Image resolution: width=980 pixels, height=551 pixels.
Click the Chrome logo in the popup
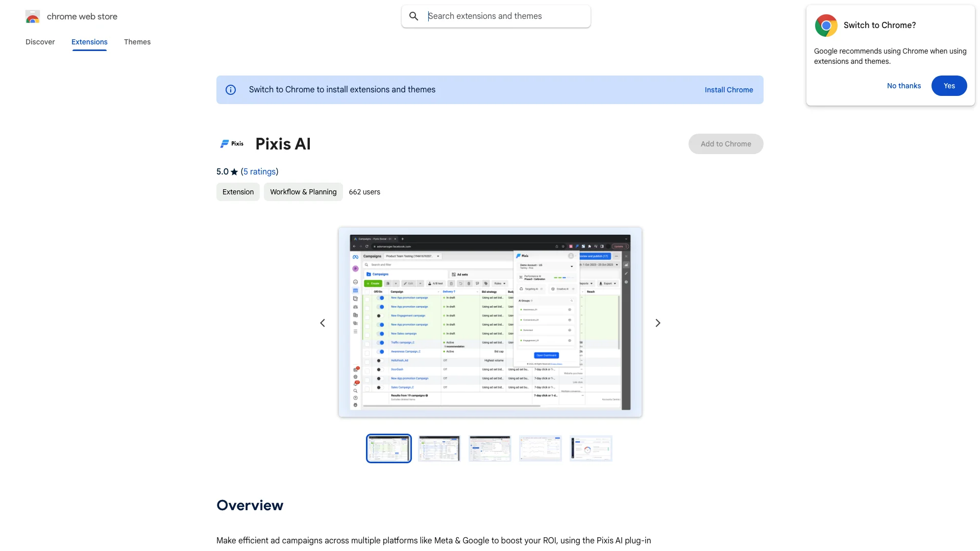click(x=826, y=26)
